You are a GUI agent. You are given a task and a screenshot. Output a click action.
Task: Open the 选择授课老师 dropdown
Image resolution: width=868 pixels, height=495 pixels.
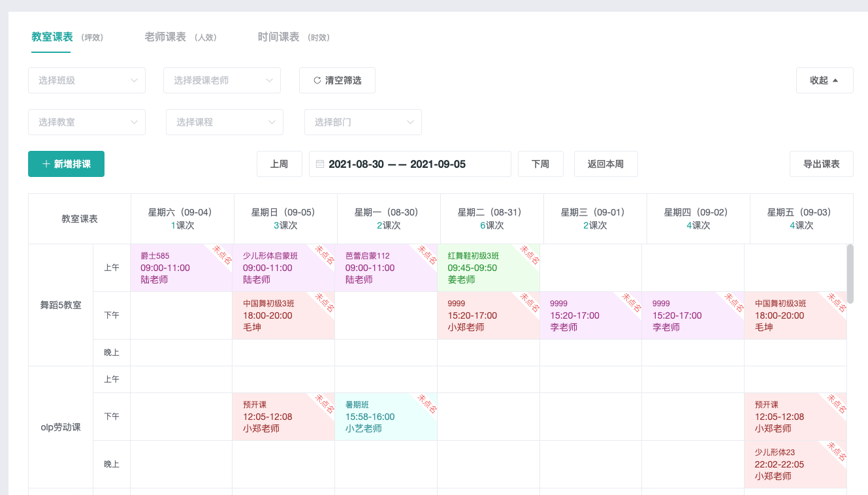click(x=222, y=80)
